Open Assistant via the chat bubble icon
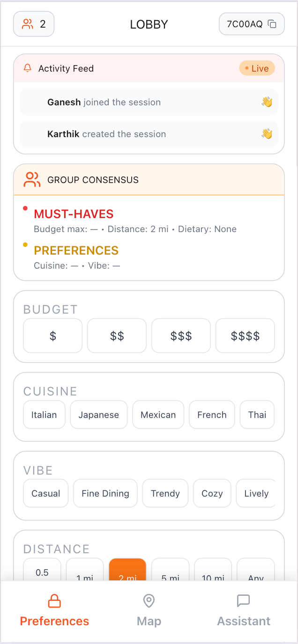This screenshot has width=298, height=644. [x=244, y=600]
